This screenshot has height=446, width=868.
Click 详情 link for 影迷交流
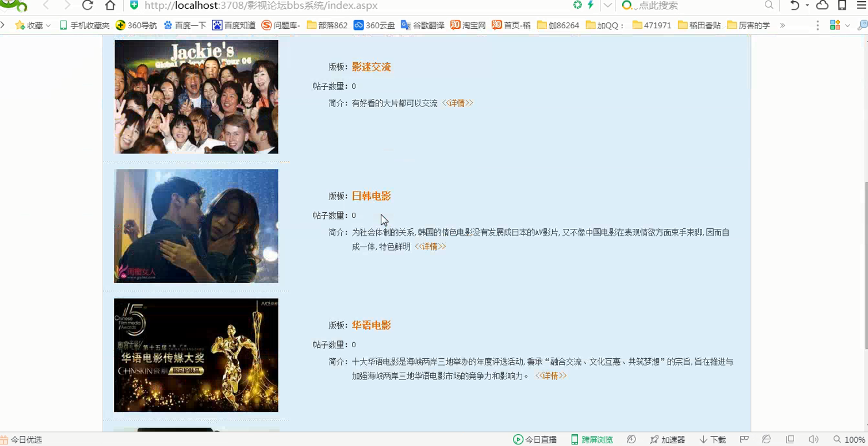pos(457,103)
